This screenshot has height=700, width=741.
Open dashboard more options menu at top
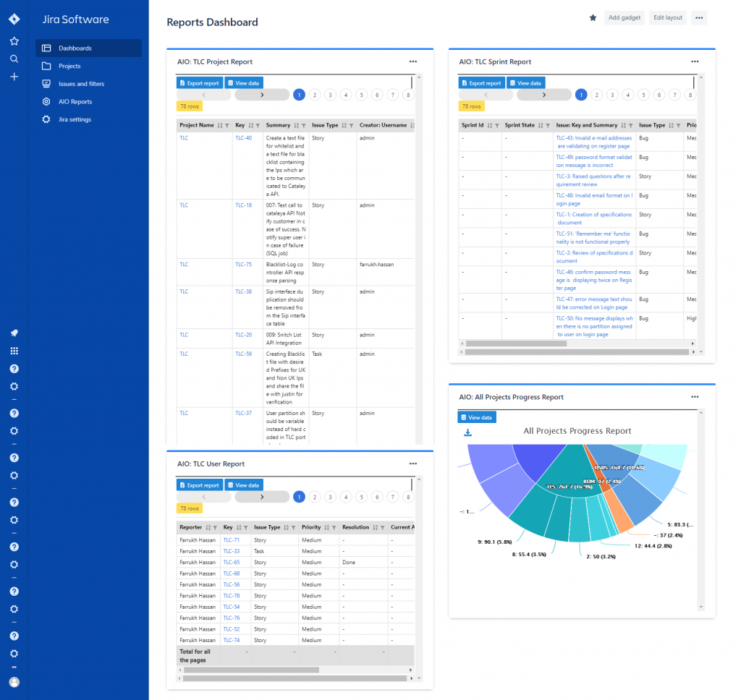tap(699, 18)
